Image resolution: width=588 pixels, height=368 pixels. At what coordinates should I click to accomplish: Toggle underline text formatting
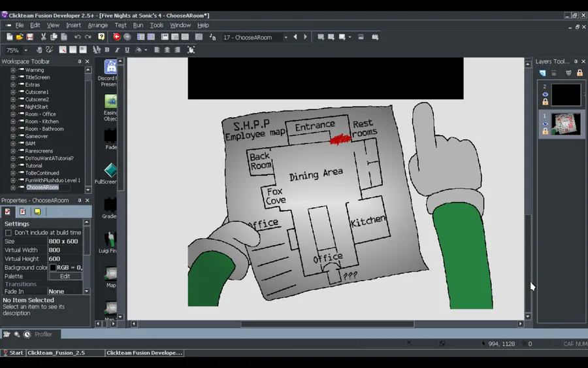click(x=127, y=50)
